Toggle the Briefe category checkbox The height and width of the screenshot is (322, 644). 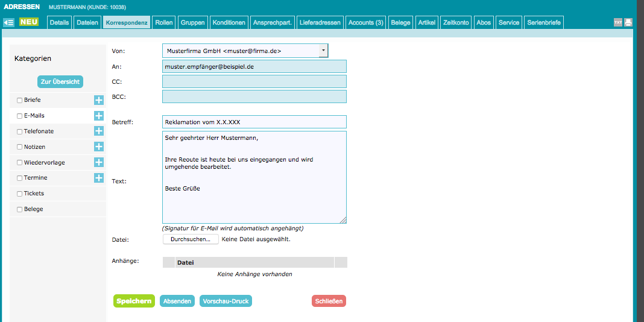pyautogui.click(x=19, y=100)
